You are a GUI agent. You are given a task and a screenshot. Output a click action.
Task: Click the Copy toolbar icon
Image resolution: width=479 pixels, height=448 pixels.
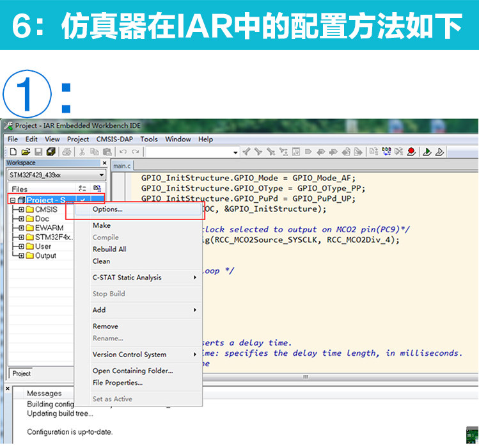(95, 152)
